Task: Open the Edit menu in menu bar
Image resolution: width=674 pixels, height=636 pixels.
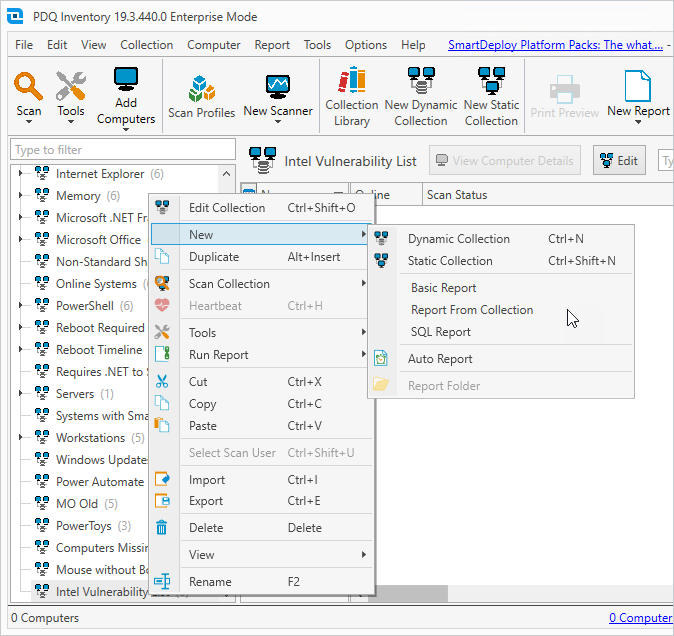Action: pyautogui.click(x=57, y=45)
